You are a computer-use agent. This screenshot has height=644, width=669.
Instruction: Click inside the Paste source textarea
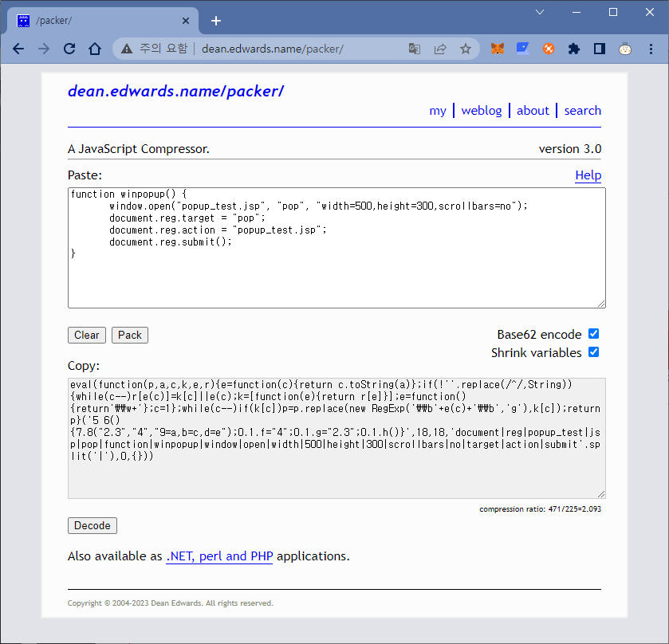(336, 248)
